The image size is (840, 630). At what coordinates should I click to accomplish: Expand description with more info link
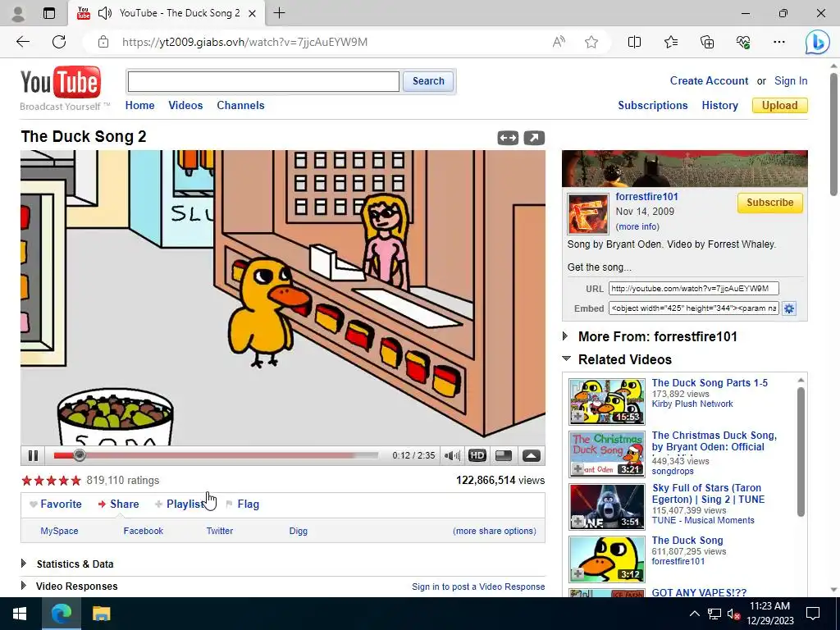coord(637,226)
